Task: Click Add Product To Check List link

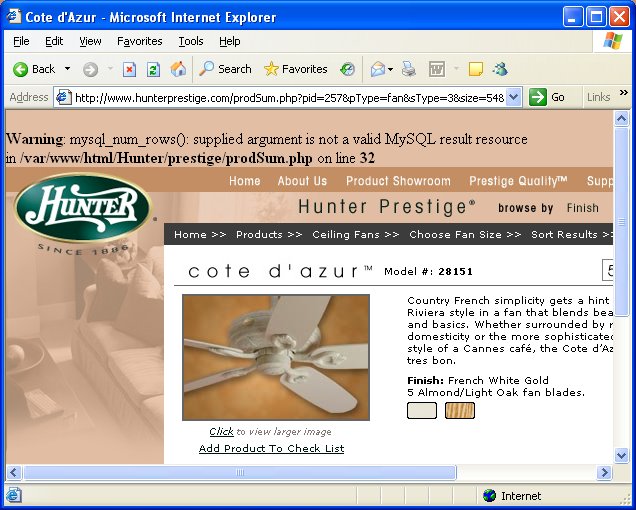Action: pos(271,449)
